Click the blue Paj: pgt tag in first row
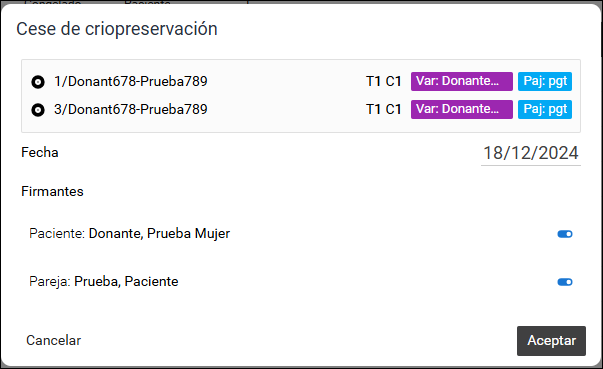This screenshot has width=603, height=369. pos(545,81)
